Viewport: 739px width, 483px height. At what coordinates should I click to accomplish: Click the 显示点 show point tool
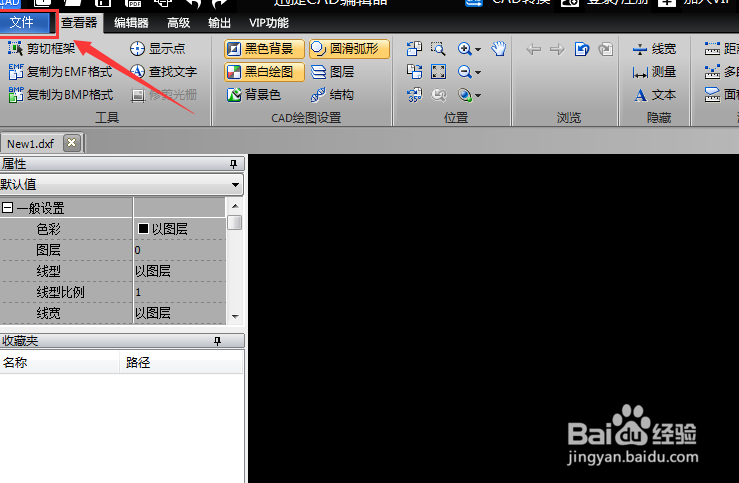coord(157,49)
